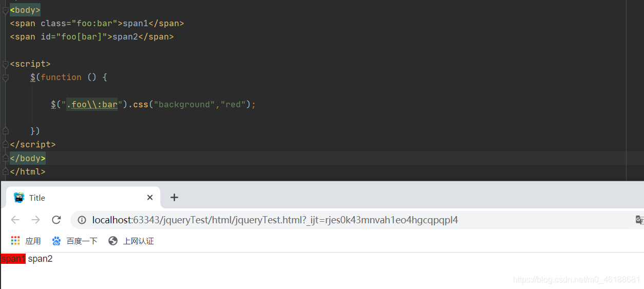Open the 应用 bookmark label
The image size is (644, 289).
point(33,241)
